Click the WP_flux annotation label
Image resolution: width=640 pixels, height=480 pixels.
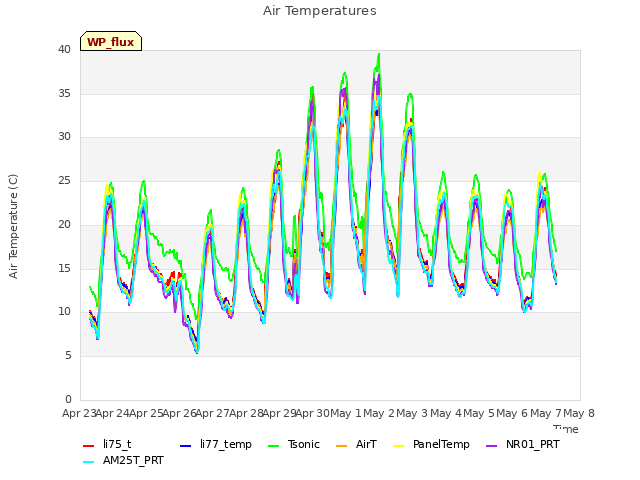click(x=111, y=42)
